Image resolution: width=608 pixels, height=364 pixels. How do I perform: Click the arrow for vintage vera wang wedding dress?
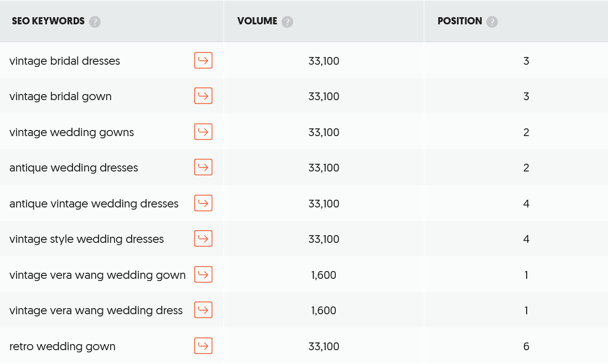pyautogui.click(x=203, y=310)
